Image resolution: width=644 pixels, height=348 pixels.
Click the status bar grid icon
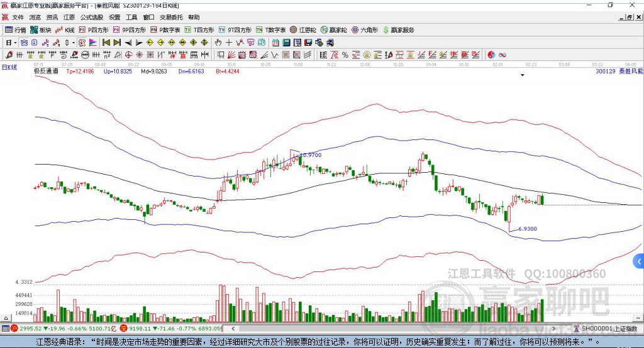pyautogui.click(x=5, y=329)
